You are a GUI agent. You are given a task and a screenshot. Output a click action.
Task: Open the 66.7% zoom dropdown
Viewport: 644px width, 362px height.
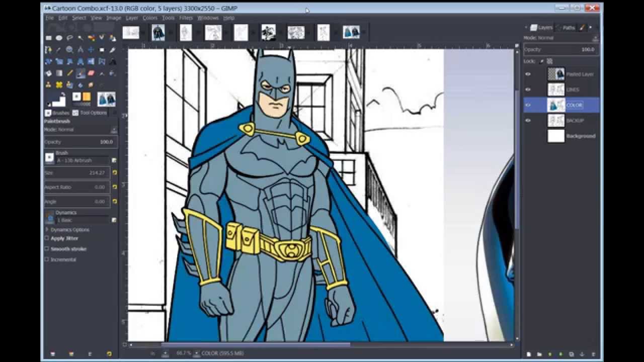click(x=197, y=353)
